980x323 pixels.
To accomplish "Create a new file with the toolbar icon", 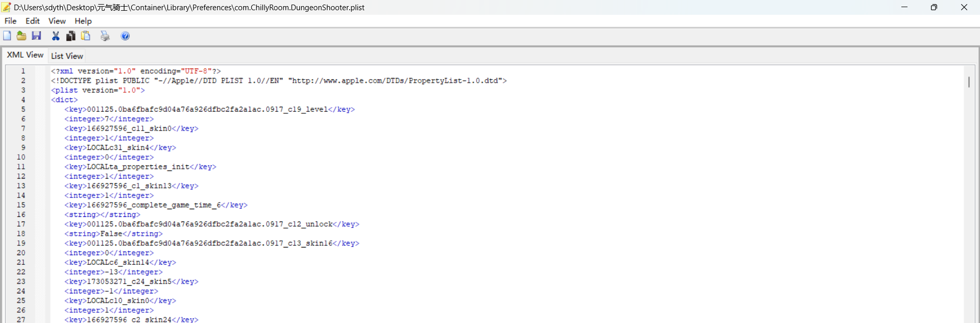I will pyautogui.click(x=7, y=36).
